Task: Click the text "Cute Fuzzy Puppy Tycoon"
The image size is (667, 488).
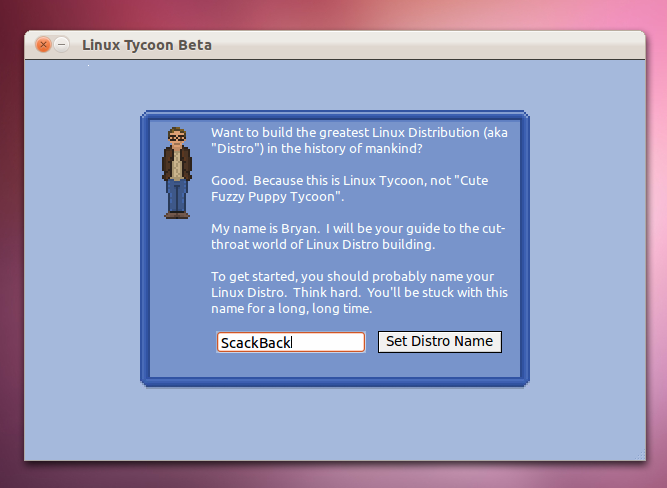Action: (350, 188)
